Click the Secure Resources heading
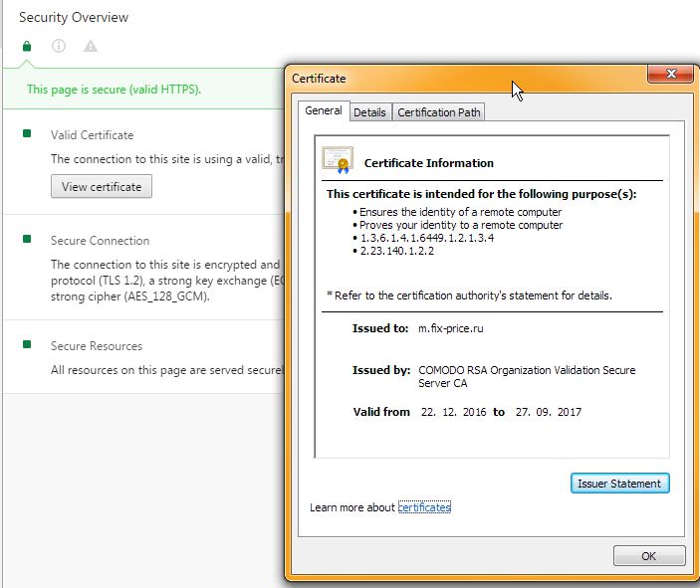Screen dimensions: 700x588 [x=97, y=346]
